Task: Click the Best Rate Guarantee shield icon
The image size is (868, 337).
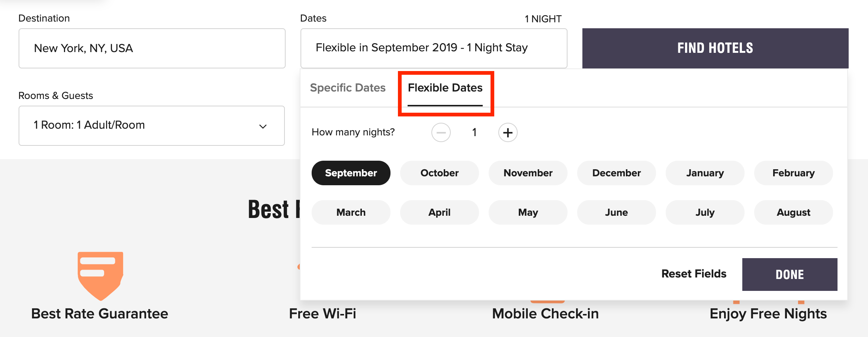Action: tap(100, 275)
